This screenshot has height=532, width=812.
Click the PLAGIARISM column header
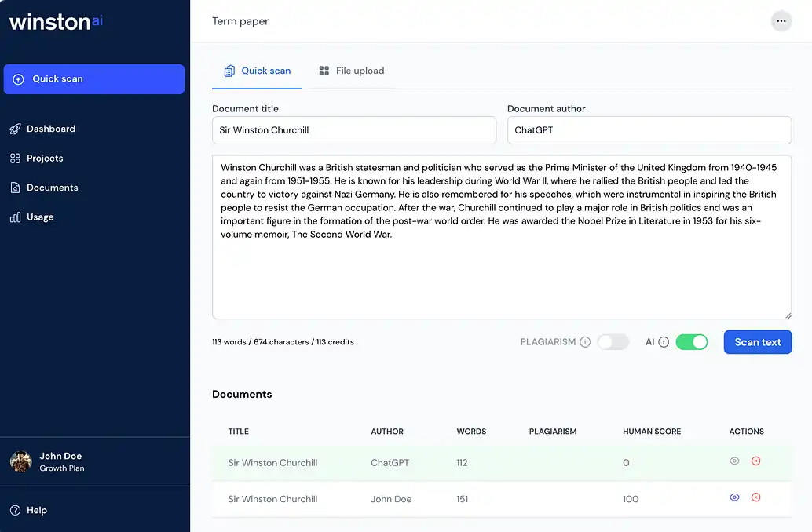tap(553, 432)
